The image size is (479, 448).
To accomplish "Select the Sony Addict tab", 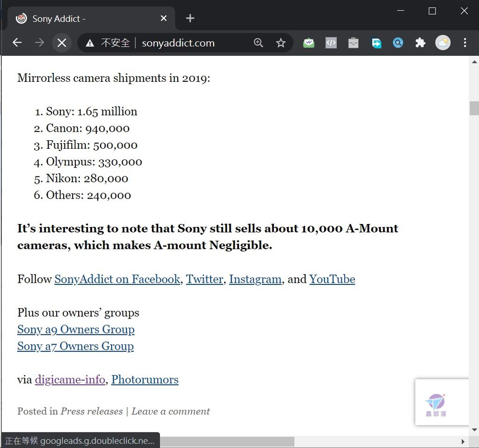I will [x=91, y=18].
